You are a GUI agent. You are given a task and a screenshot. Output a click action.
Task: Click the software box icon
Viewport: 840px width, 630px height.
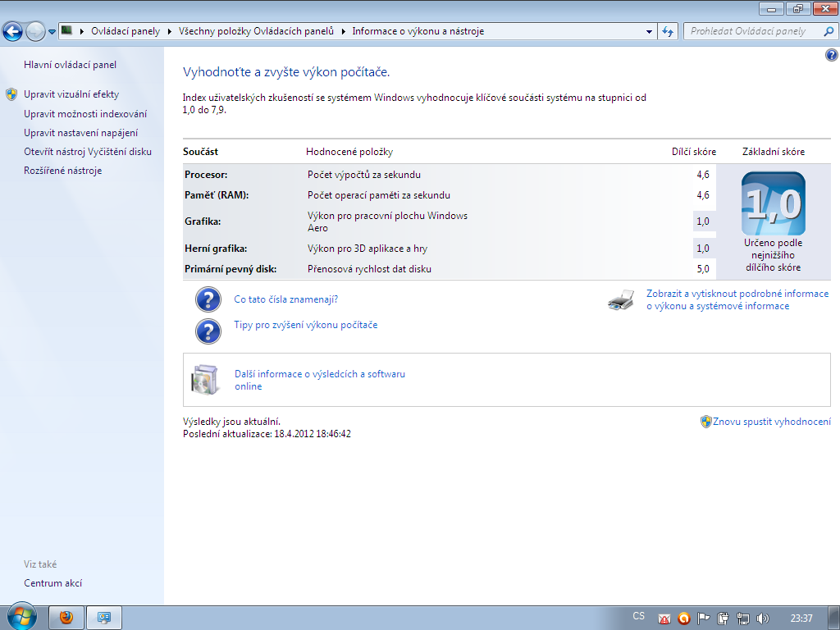click(x=206, y=380)
